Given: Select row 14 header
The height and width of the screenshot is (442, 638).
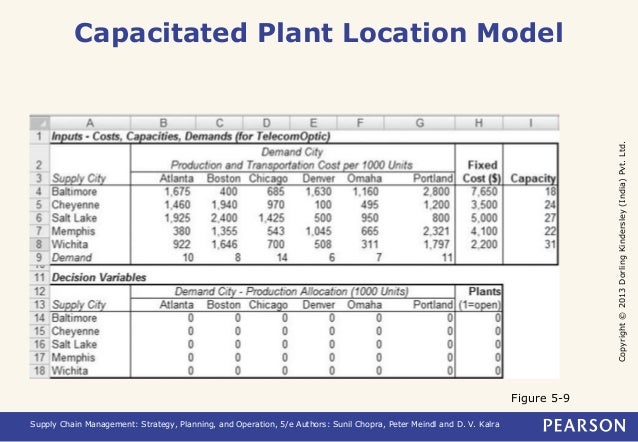Looking at the screenshot, I should click(39, 318).
